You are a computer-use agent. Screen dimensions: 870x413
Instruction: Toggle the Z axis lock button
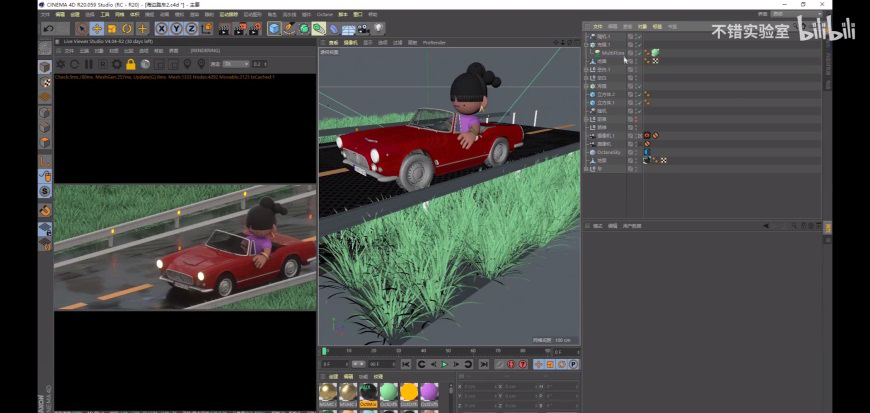[191, 29]
